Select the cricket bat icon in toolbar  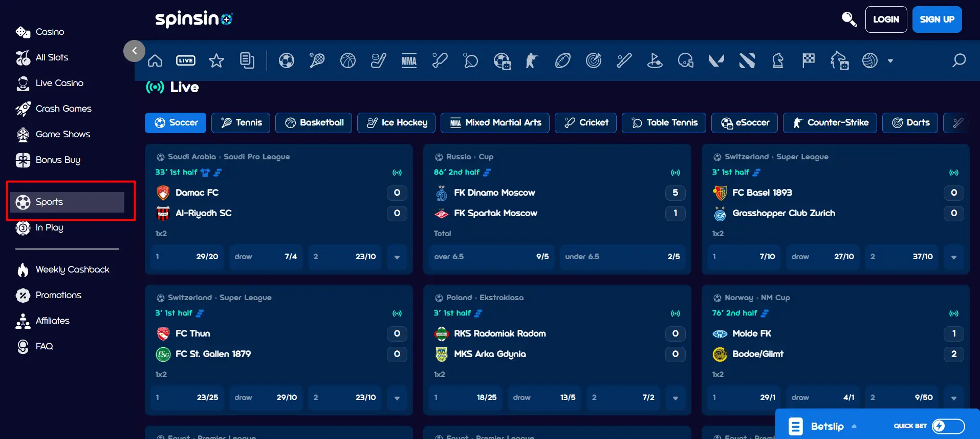click(x=440, y=61)
